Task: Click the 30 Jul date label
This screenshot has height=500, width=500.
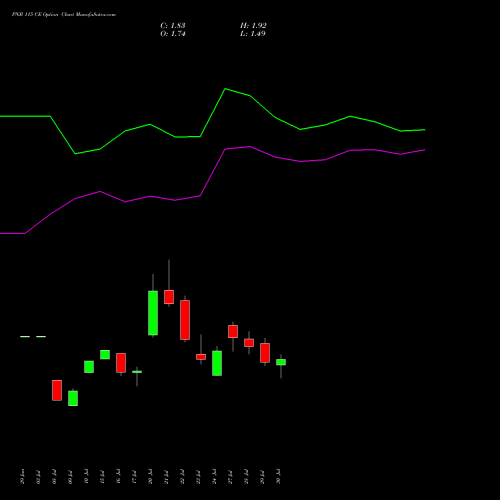Action: 278,477
